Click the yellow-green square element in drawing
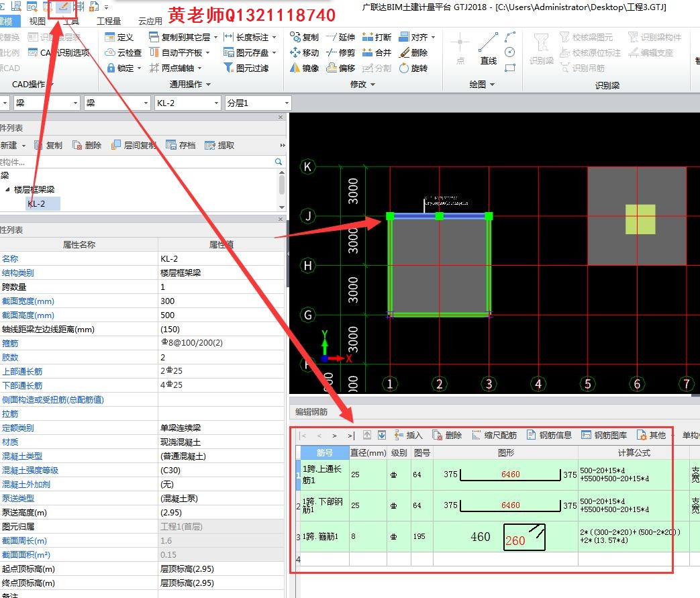Image resolution: width=700 pixels, height=598 pixels. 640,219
